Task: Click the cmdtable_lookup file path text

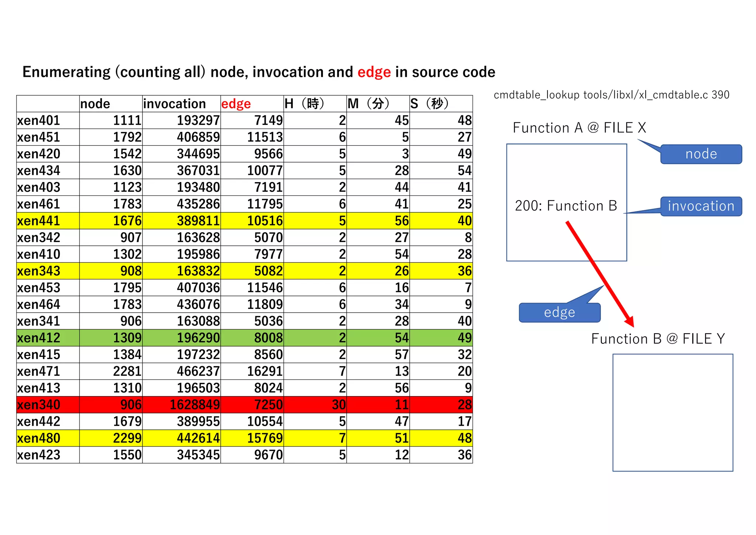Action: (x=611, y=95)
